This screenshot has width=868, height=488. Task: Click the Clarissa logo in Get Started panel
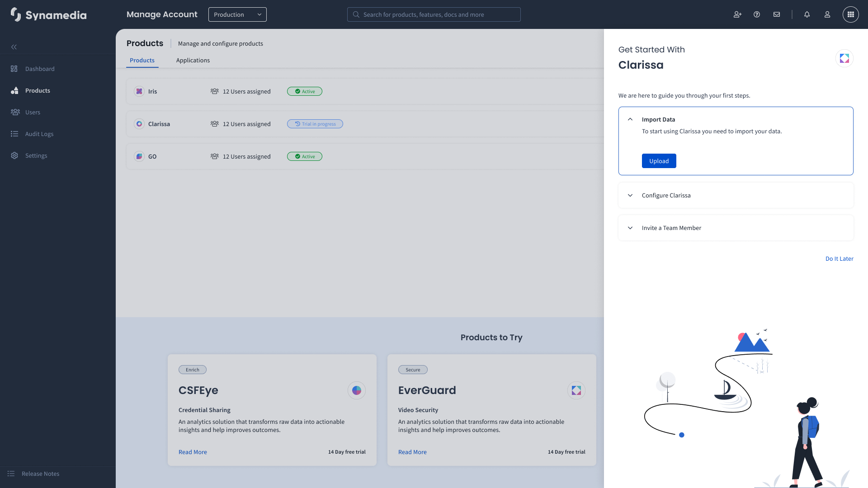point(844,58)
